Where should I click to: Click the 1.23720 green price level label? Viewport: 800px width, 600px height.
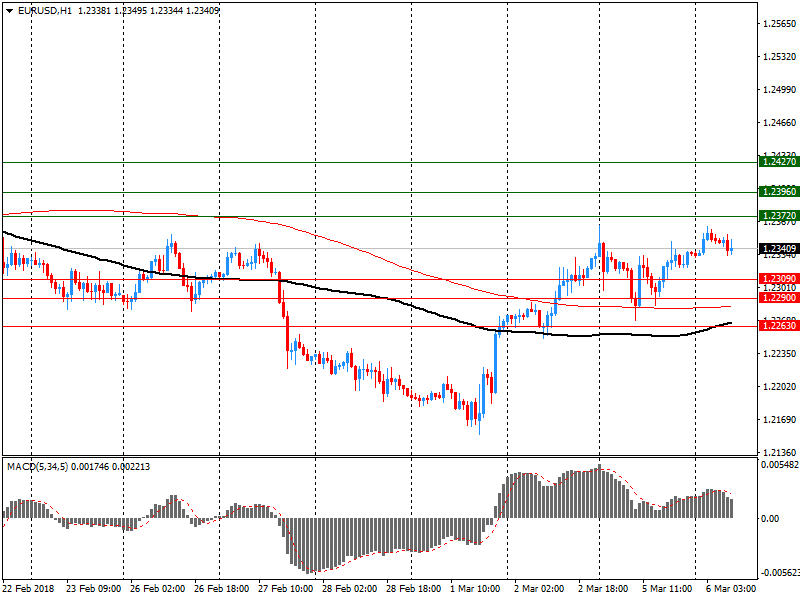(779, 216)
